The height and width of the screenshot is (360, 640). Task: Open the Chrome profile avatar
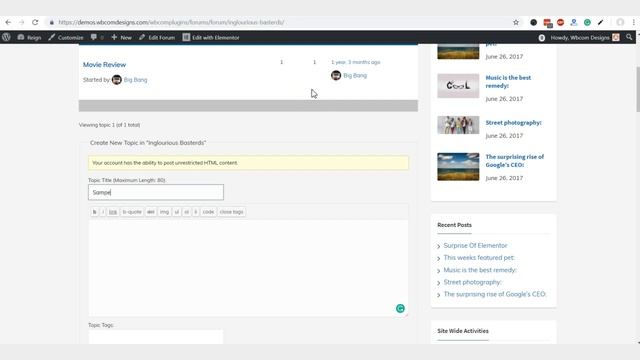click(x=620, y=22)
